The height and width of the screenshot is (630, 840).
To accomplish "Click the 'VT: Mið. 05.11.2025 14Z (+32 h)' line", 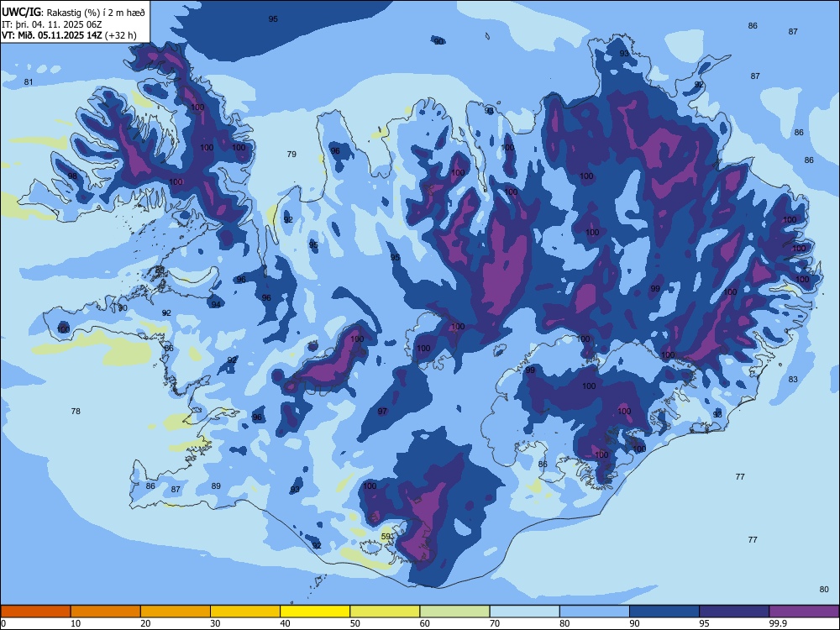I will 69,35.
